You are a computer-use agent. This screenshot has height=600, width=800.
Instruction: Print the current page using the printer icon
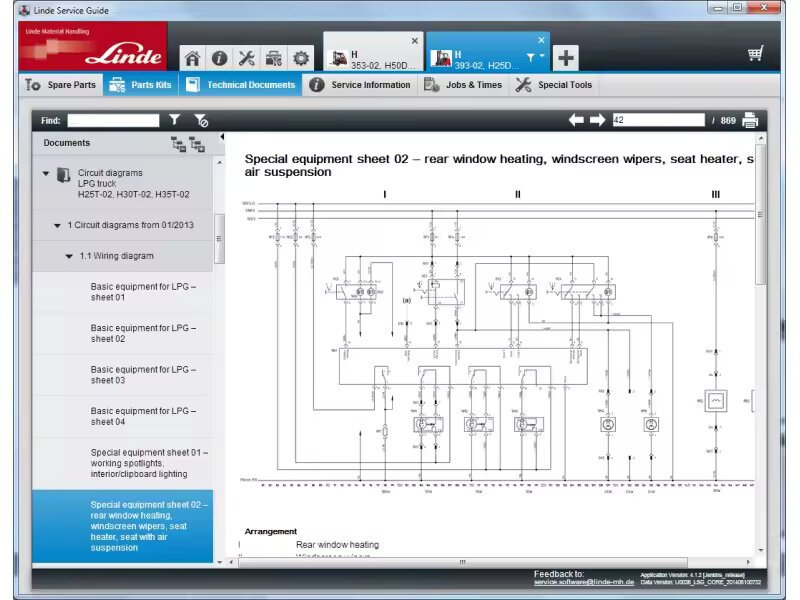[750, 119]
